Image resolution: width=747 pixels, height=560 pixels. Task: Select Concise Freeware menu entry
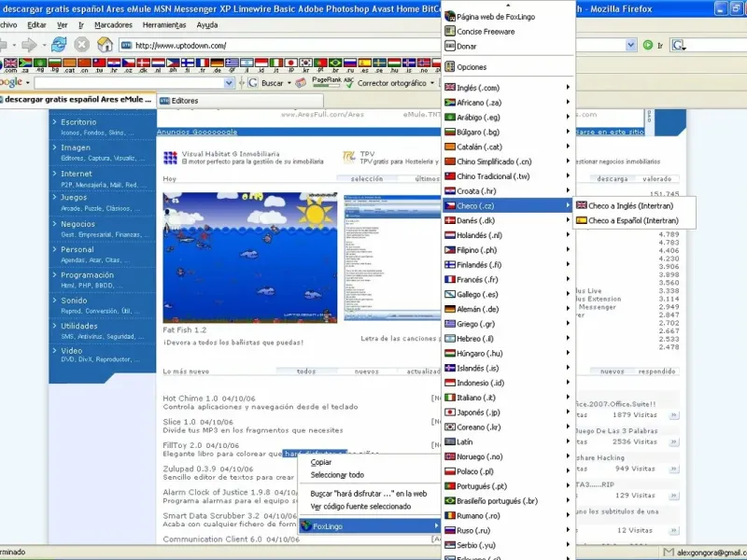[x=508, y=32]
